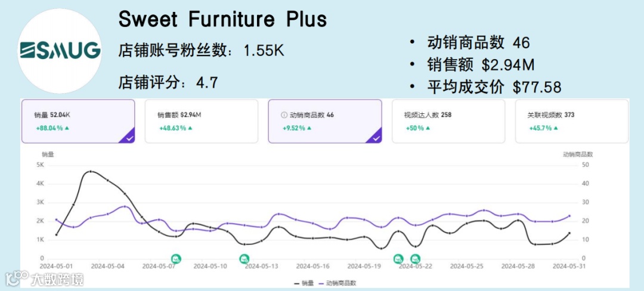Toggle the black 销量 series in the chart legend
This screenshot has width=644, height=291.
click(x=304, y=283)
